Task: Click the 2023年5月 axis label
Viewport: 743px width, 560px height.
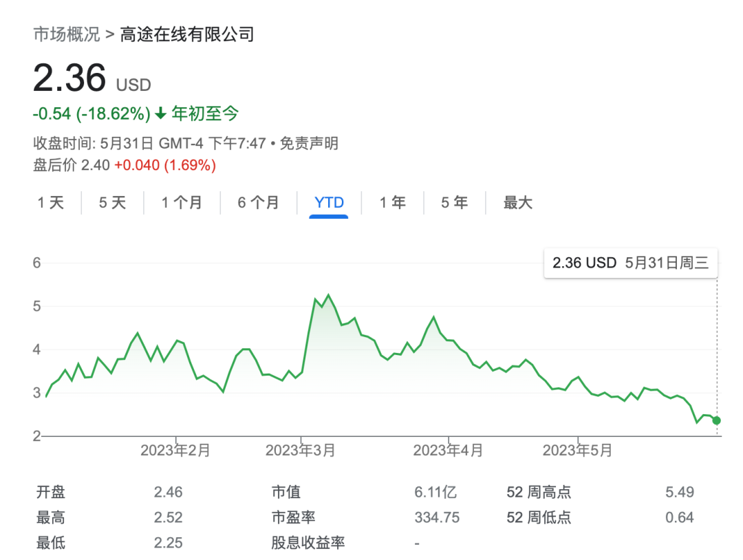Action: coord(577,451)
